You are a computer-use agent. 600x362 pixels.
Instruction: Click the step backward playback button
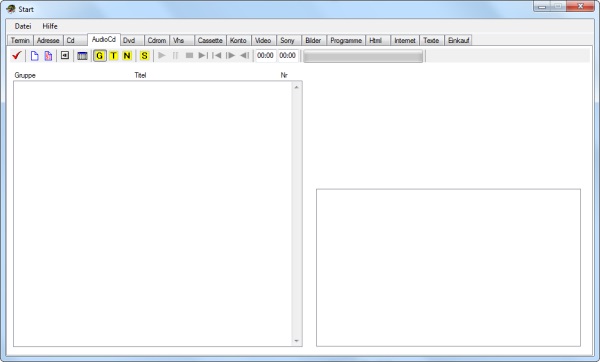pos(245,55)
